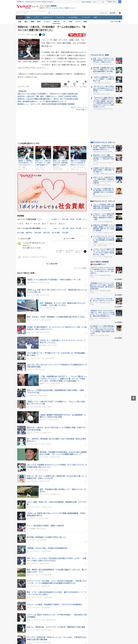Viewport: 138px width, 644px height.
Task: Select the 科学 category
Action: 71,21
